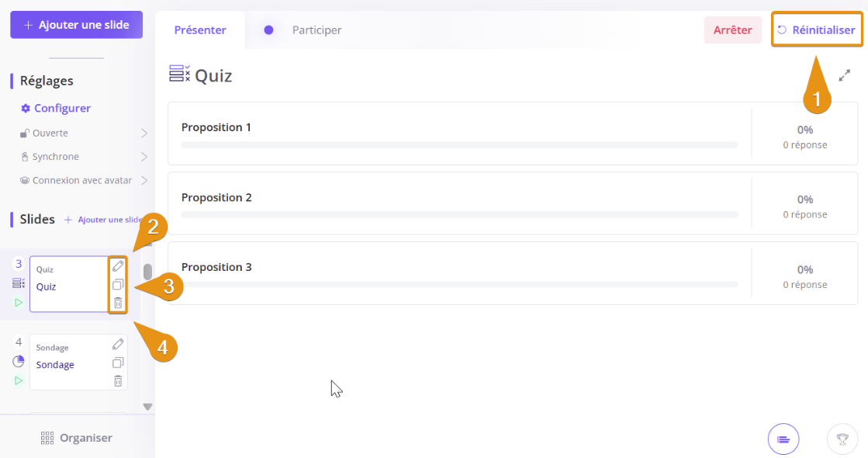Open the Participer tab
The height and width of the screenshot is (458, 868).
[316, 30]
